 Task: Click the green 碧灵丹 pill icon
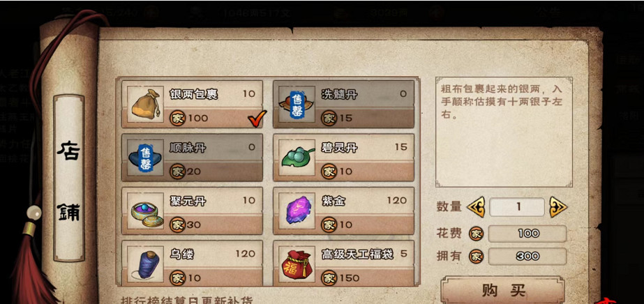click(297, 157)
